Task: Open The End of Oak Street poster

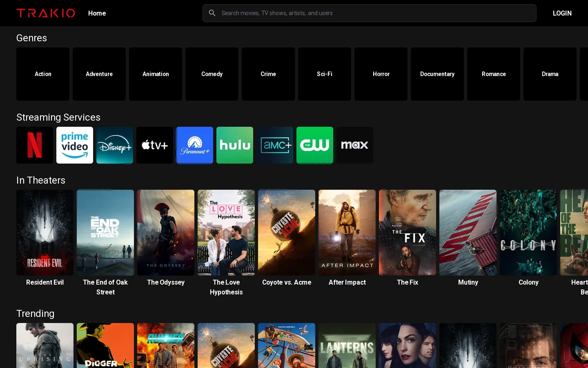Action: (x=105, y=233)
